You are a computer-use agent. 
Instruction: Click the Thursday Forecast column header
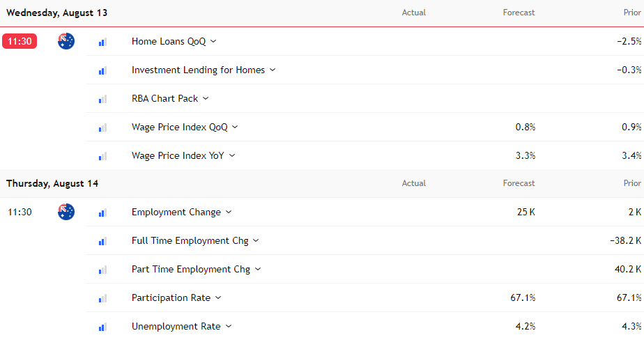coord(519,183)
